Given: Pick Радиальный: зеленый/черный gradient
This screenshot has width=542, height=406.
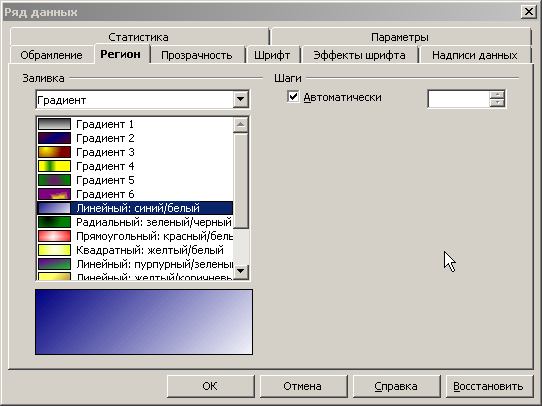Looking at the screenshot, I should click(x=135, y=222).
